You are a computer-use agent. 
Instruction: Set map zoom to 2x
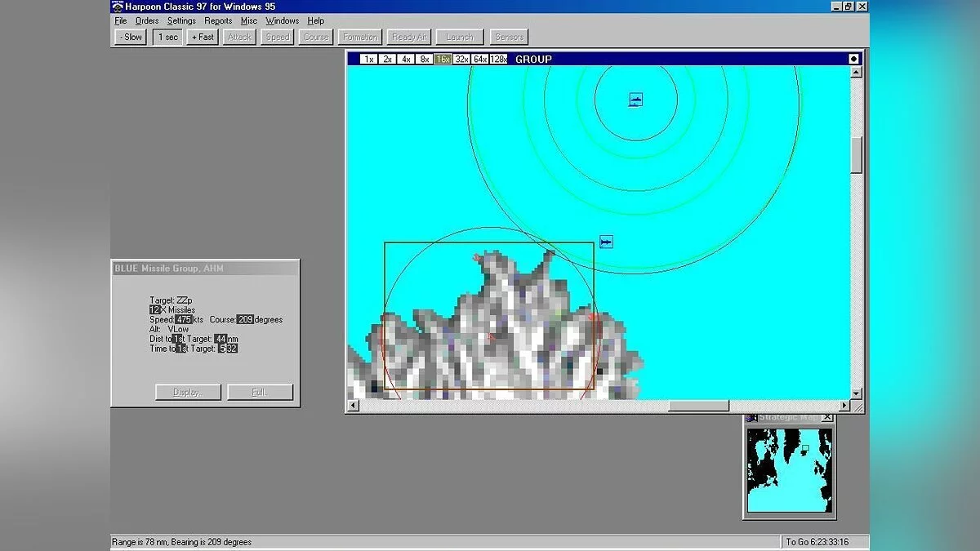click(387, 59)
